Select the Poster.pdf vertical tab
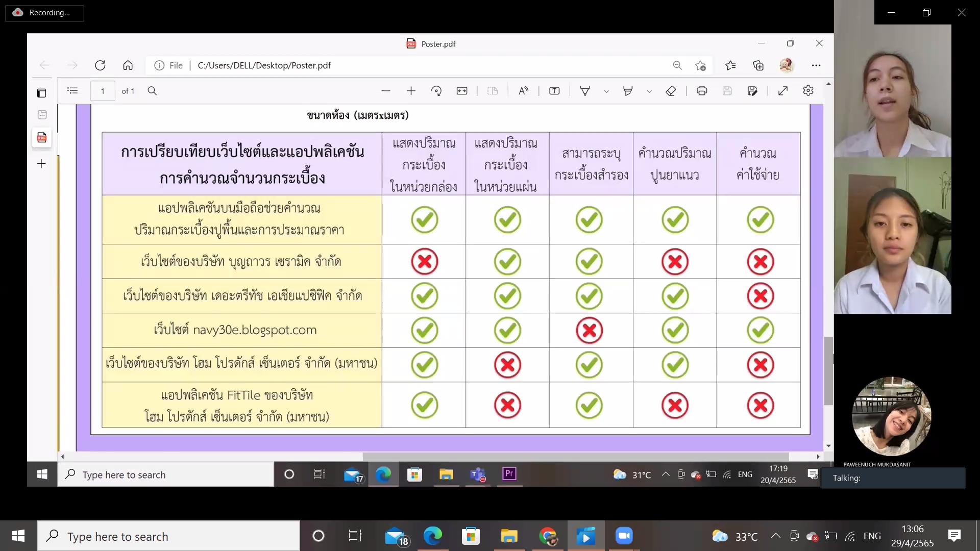Screen dimensions: 980x551 42,137
